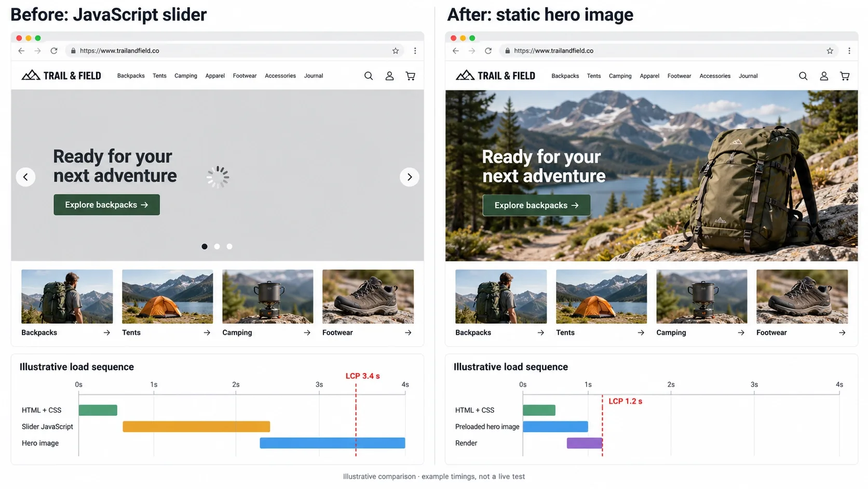Open cart icon in After browser
The height and width of the screenshot is (489, 868).
click(x=845, y=76)
